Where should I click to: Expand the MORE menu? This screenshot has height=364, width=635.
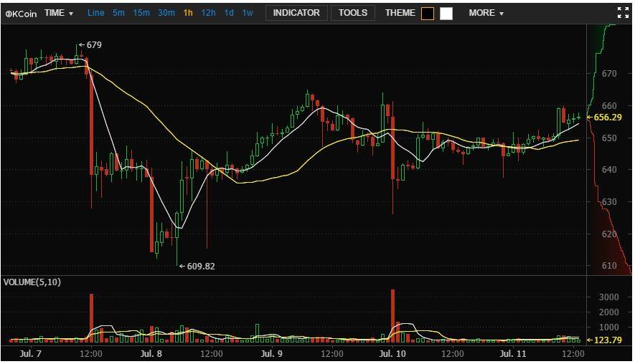coord(486,13)
